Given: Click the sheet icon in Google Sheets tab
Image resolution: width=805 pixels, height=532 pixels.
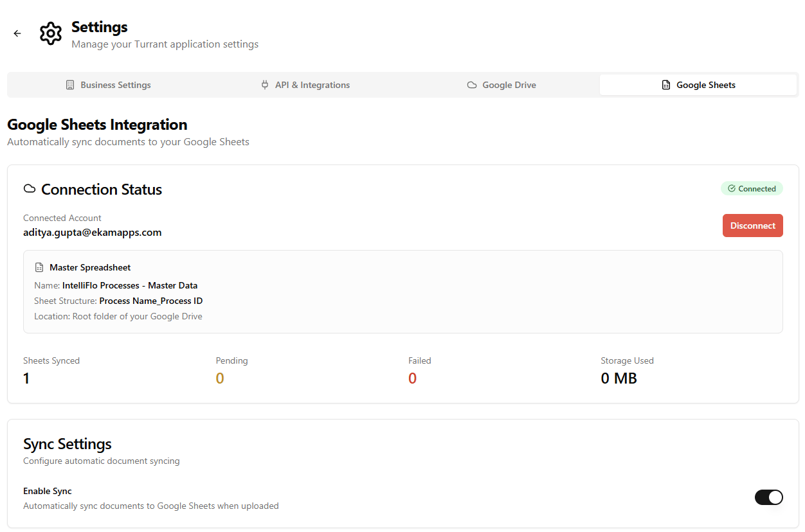Looking at the screenshot, I should click(x=666, y=85).
